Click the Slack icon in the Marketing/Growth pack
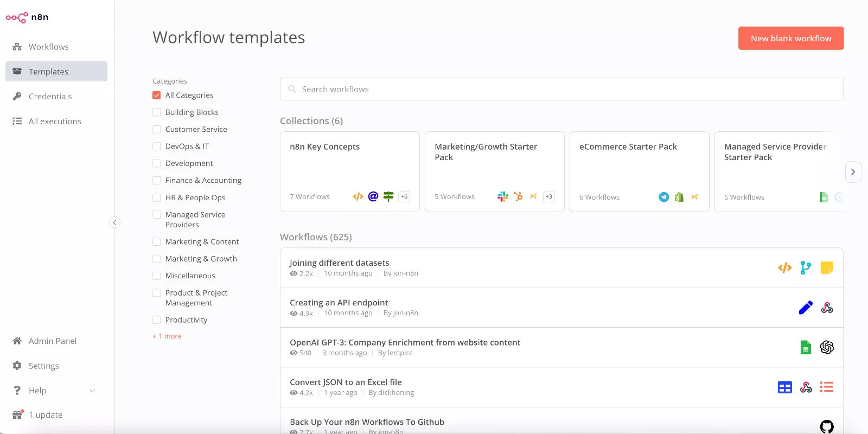Viewport: 868px width, 434px height. (x=502, y=196)
